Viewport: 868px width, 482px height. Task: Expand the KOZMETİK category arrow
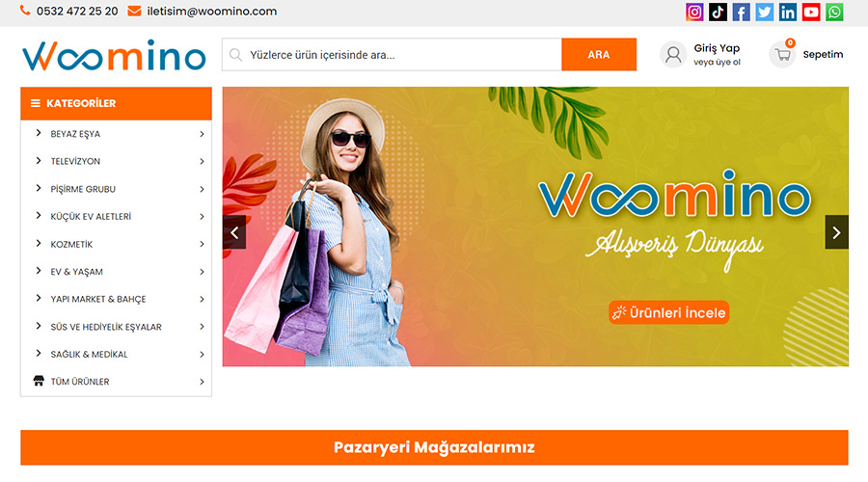(203, 244)
